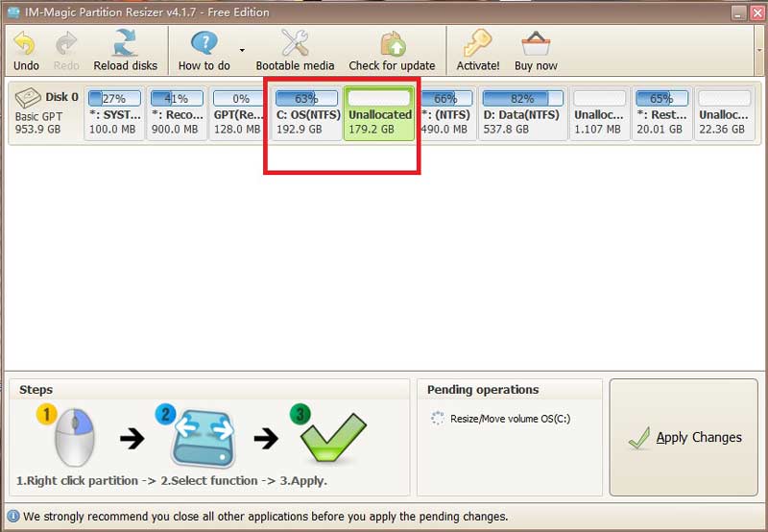
Task: Close the Partition Resizer window
Action: tap(757, 13)
